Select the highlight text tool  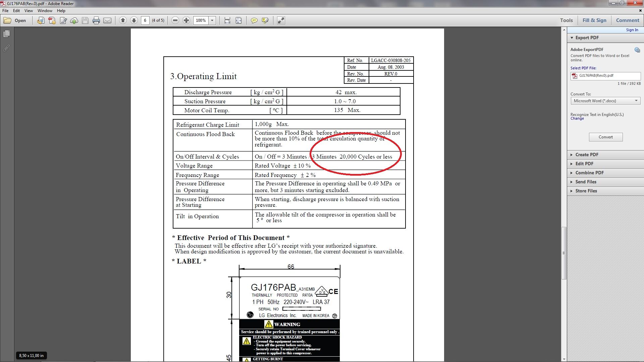click(265, 20)
